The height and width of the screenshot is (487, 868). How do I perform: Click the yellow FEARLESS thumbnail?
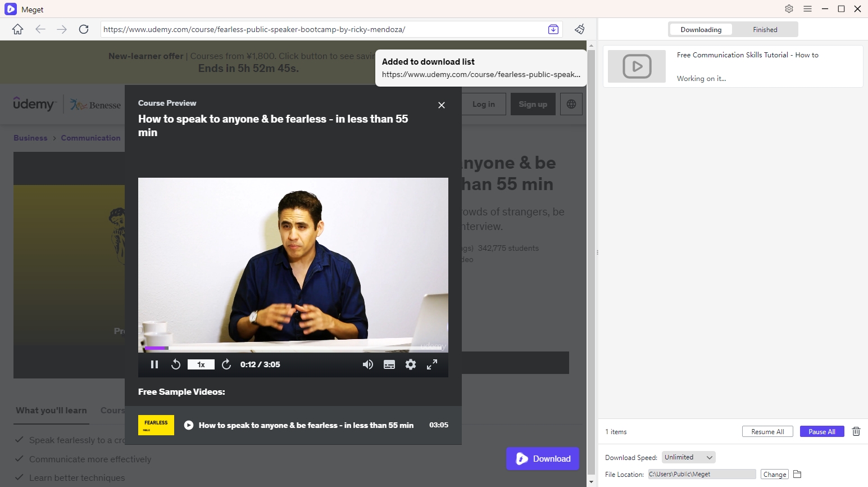coord(156,425)
